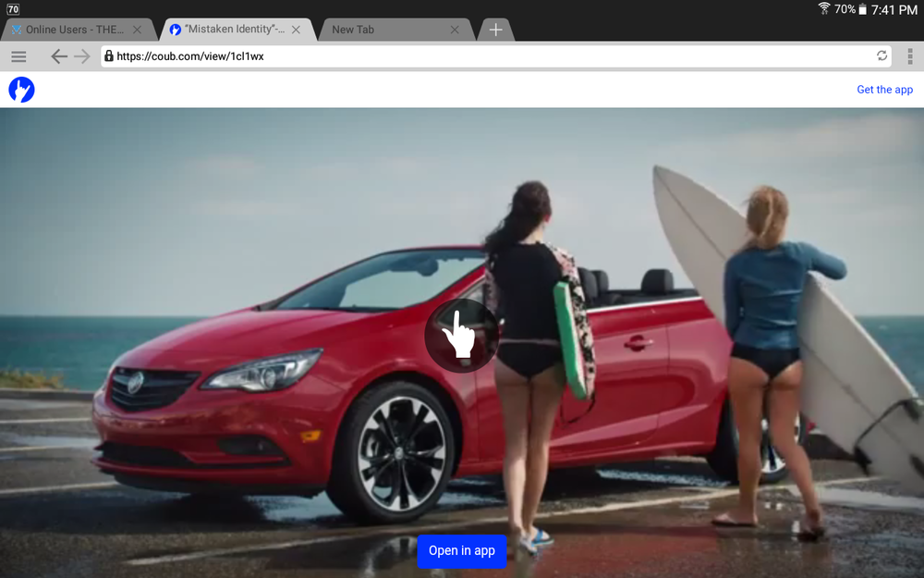Screen dimensions: 924x578
Task: Tap the hand play overlay on video
Action: (x=461, y=335)
